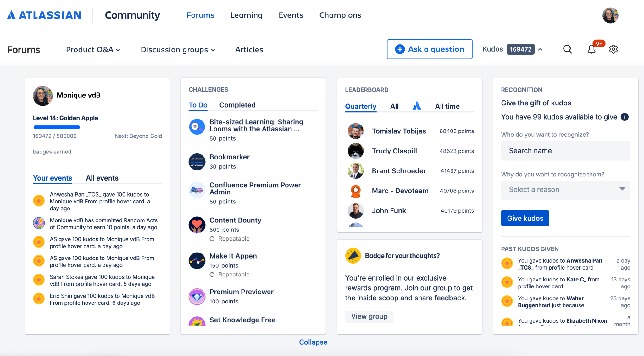Open the search icon in the forums toolbar
Screen dimensions: 644x356
tap(568, 49)
